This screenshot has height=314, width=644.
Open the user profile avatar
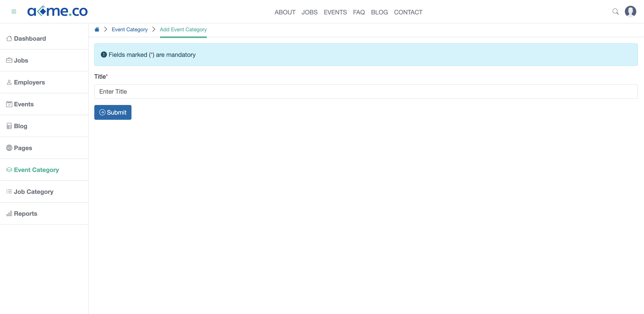[631, 12]
